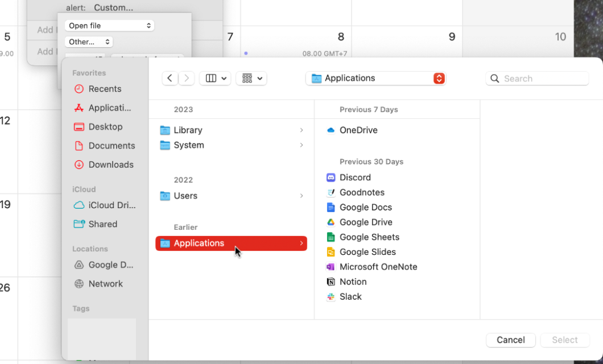Choose the Goodnotes application icon
The image size is (603, 364).
(x=331, y=192)
